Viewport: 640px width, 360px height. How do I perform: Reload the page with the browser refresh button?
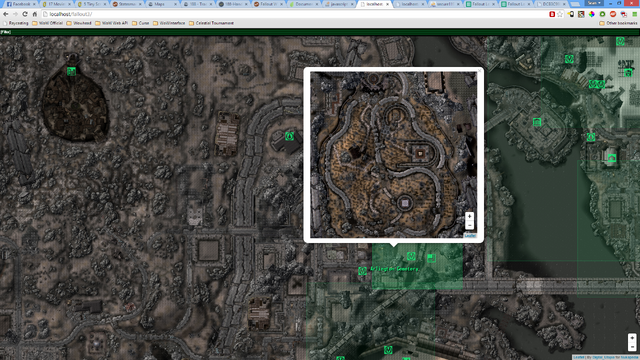25,14
